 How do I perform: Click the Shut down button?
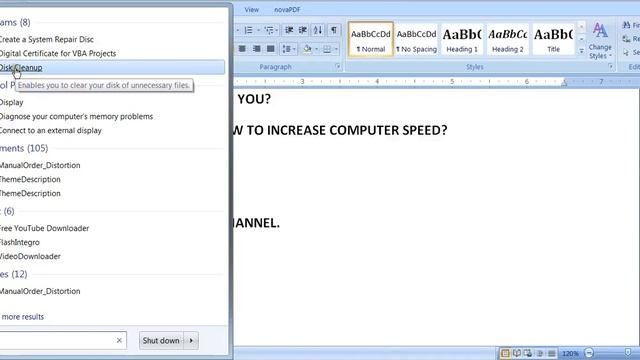pos(161,340)
